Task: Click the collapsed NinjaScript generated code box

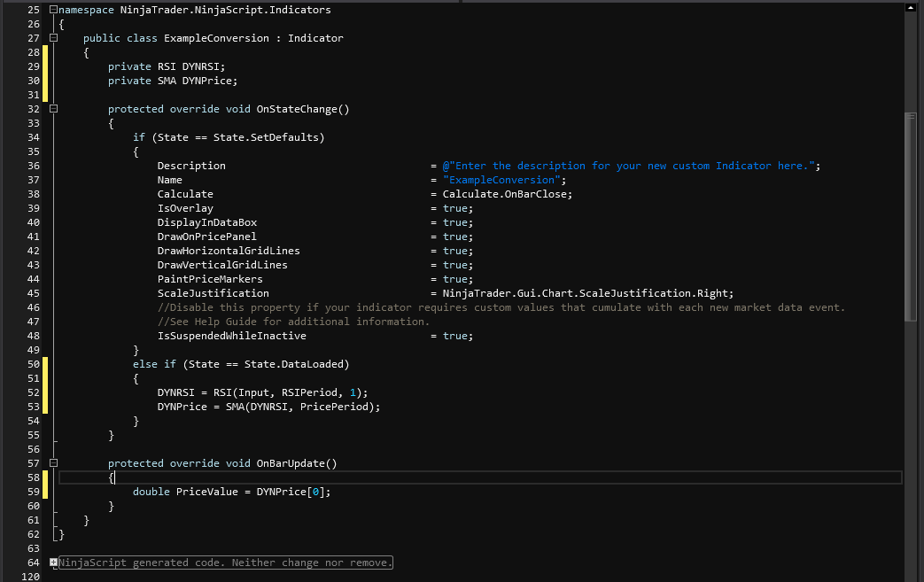Action: (226, 563)
